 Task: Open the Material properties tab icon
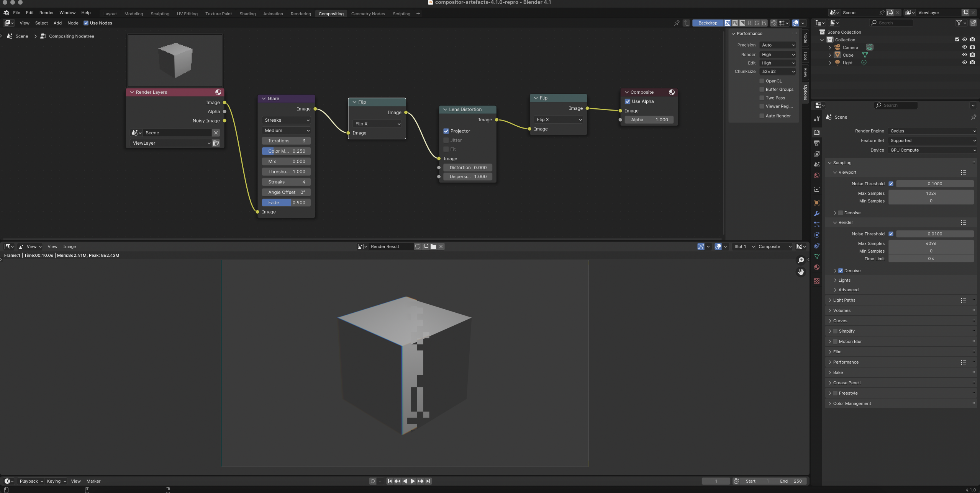click(817, 267)
